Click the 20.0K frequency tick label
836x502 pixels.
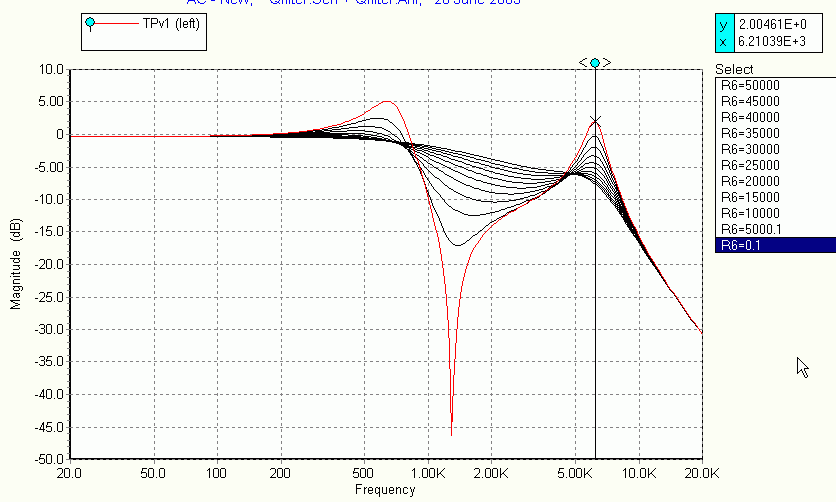702,473
